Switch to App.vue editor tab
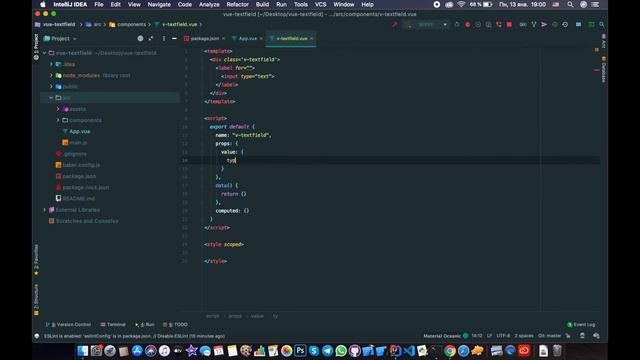 coord(248,38)
